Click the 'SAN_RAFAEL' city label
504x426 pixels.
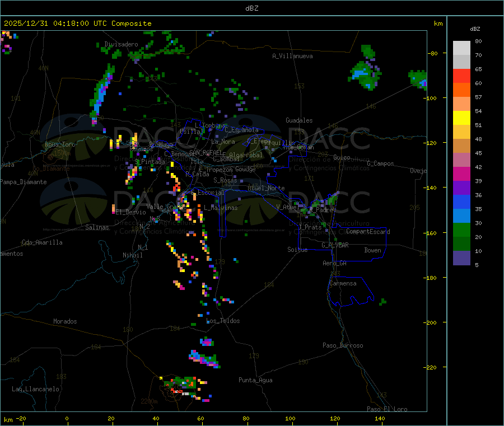(206, 153)
